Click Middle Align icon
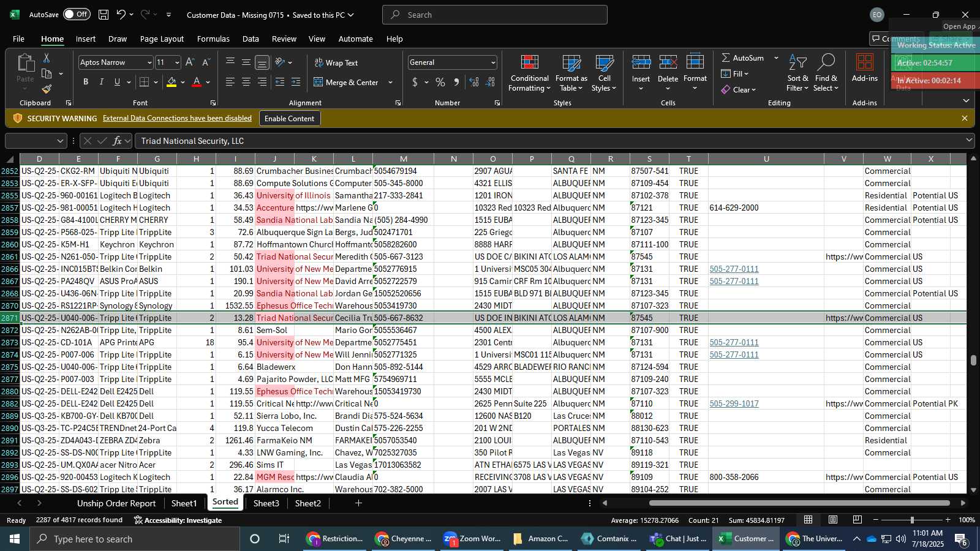Image resolution: width=980 pixels, height=551 pixels. (246, 62)
